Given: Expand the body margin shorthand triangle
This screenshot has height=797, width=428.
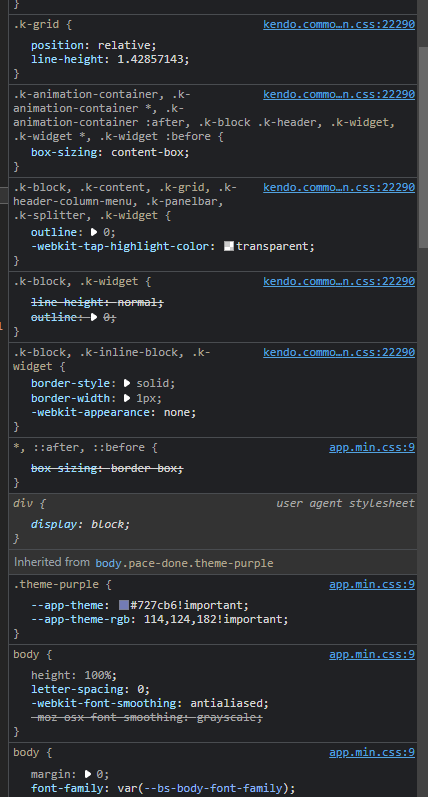Looking at the screenshot, I should click(x=87, y=774).
